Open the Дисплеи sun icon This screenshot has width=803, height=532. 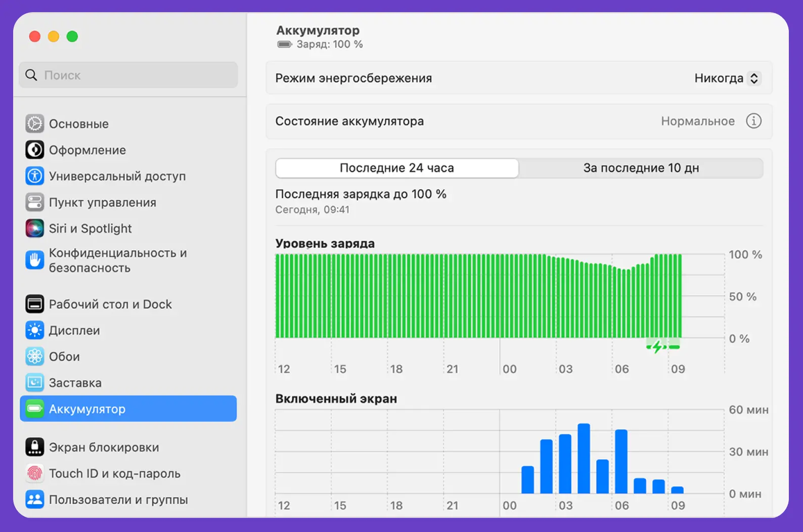click(x=35, y=330)
